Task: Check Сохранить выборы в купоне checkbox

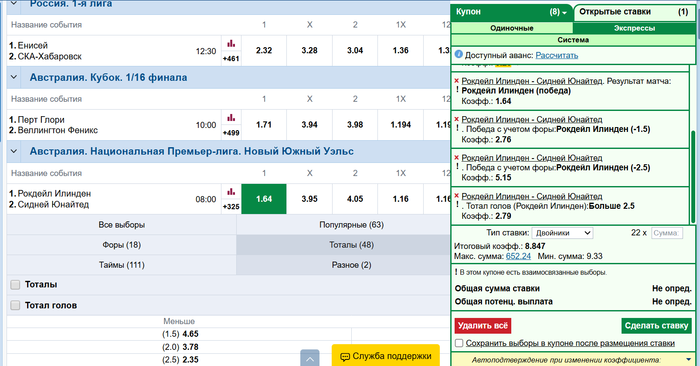Action: 459,343
